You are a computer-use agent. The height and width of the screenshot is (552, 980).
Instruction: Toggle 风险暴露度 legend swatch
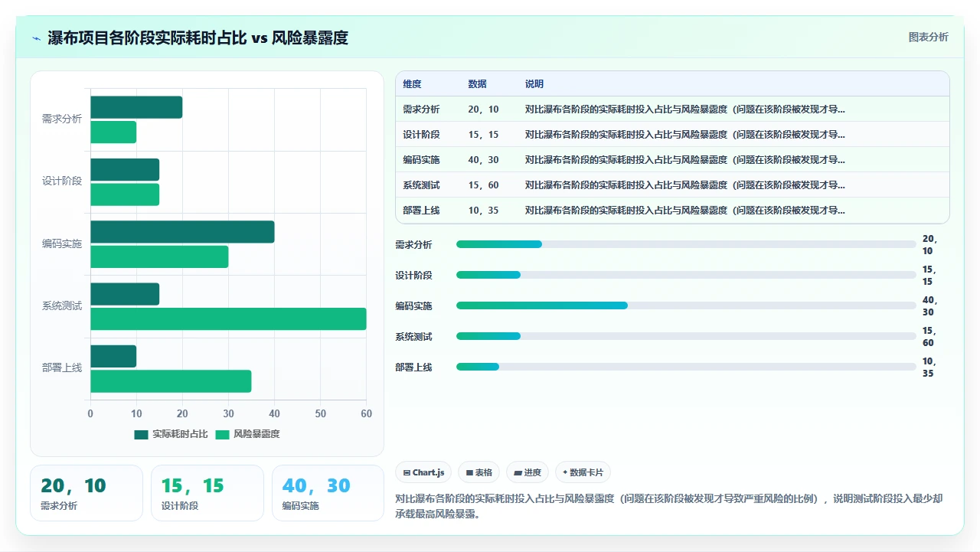[x=222, y=434]
